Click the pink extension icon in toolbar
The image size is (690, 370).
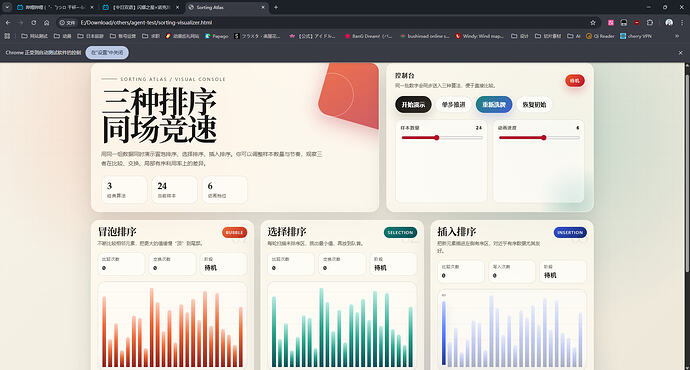click(x=611, y=22)
